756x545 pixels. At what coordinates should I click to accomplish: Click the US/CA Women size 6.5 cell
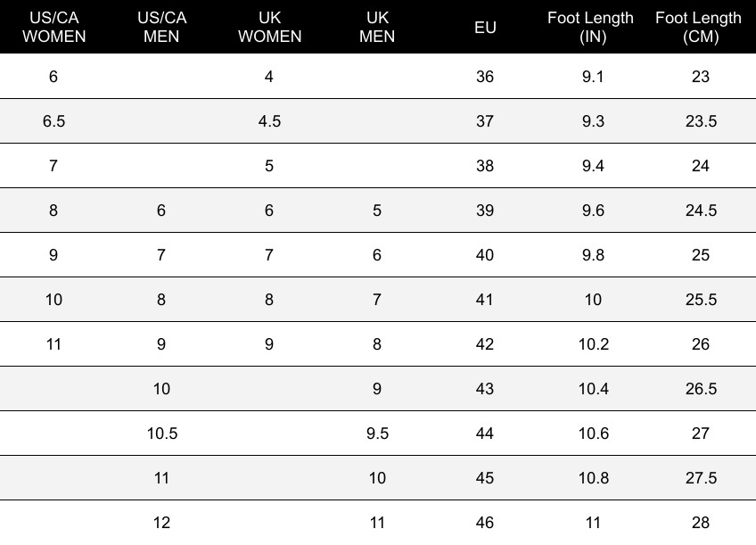53,121
